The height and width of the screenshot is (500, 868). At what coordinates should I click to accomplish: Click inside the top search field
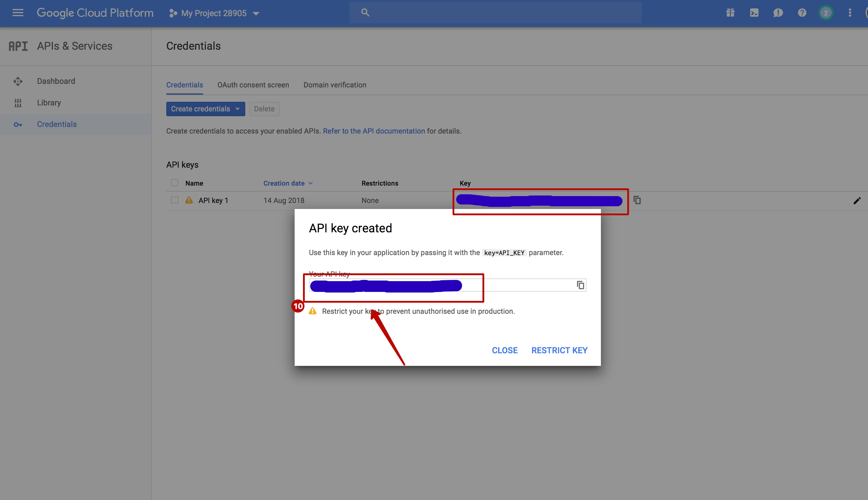pos(495,13)
